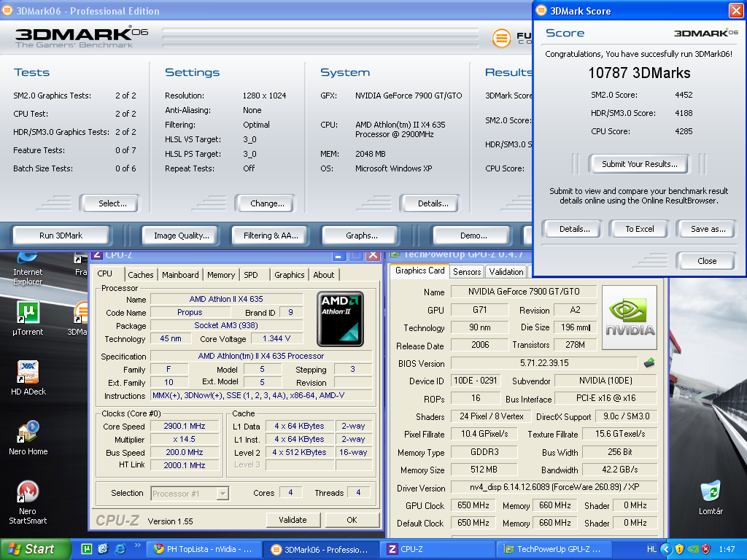The width and height of the screenshot is (747, 560).
Task: Click the BIOS Version field 5.71.22.39.15
Action: coord(544,363)
